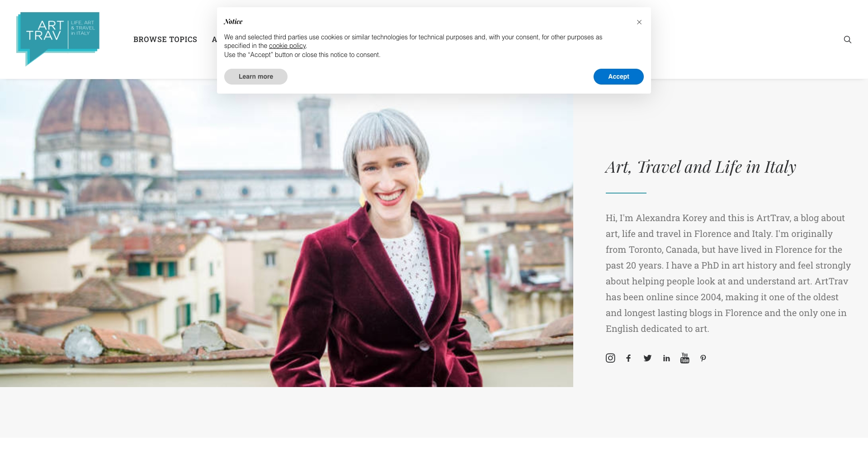Screen dimensions: 868x449
Task: Open the YouTube channel icon
Action: [684, 358]
